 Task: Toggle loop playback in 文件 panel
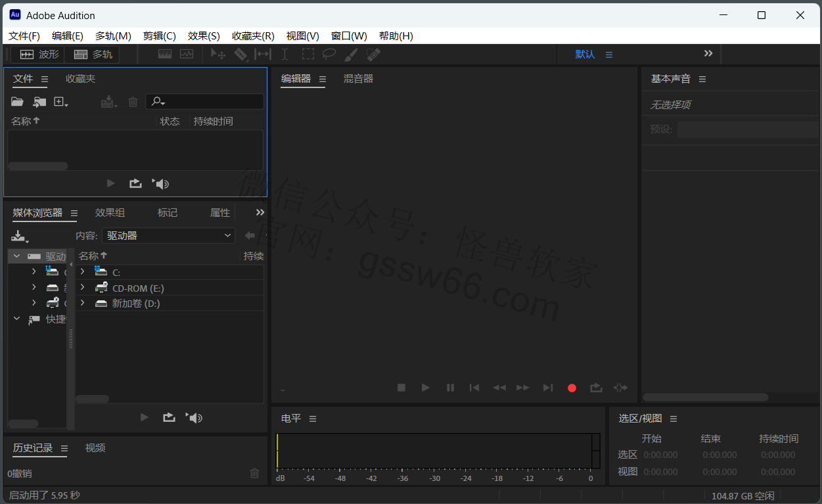coord(135,184)
